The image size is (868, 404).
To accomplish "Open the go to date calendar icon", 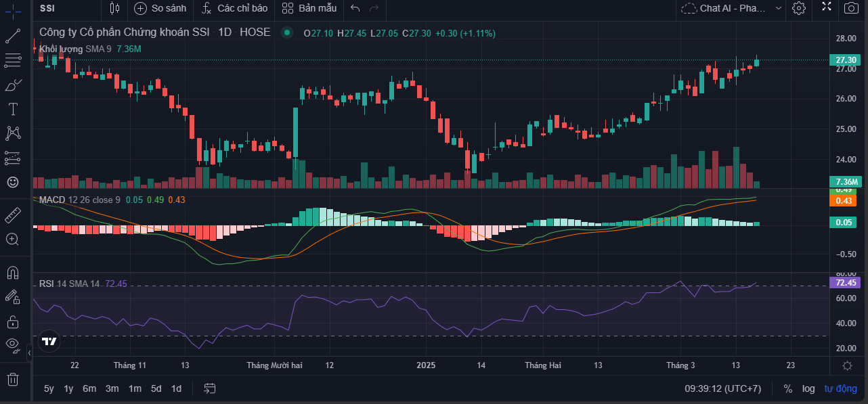I will click(x=210, y=388).
